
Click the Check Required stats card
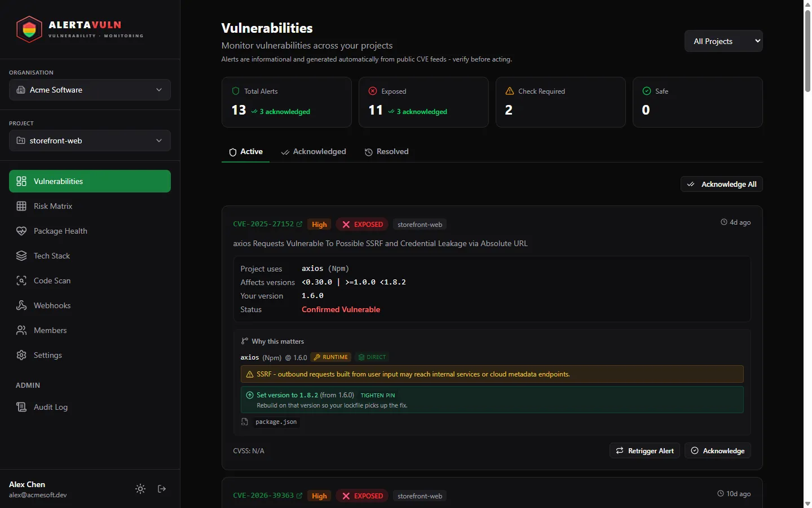click(561, 102)
